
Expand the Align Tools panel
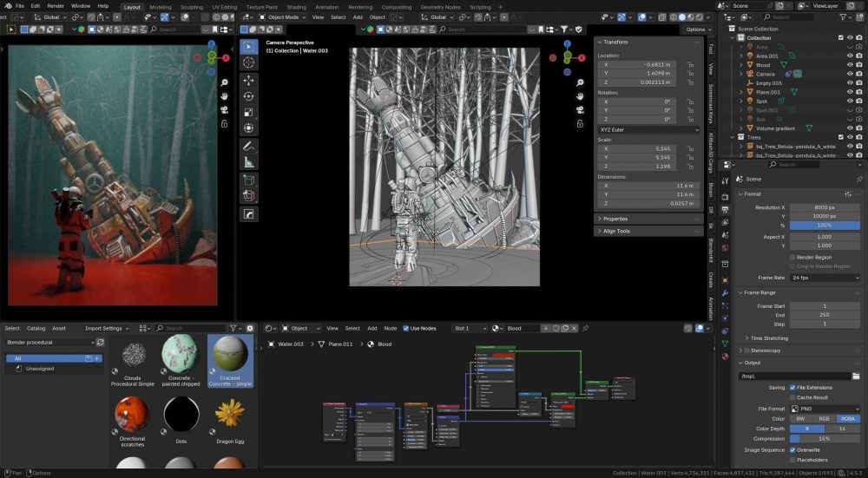[x=616, y=232]
